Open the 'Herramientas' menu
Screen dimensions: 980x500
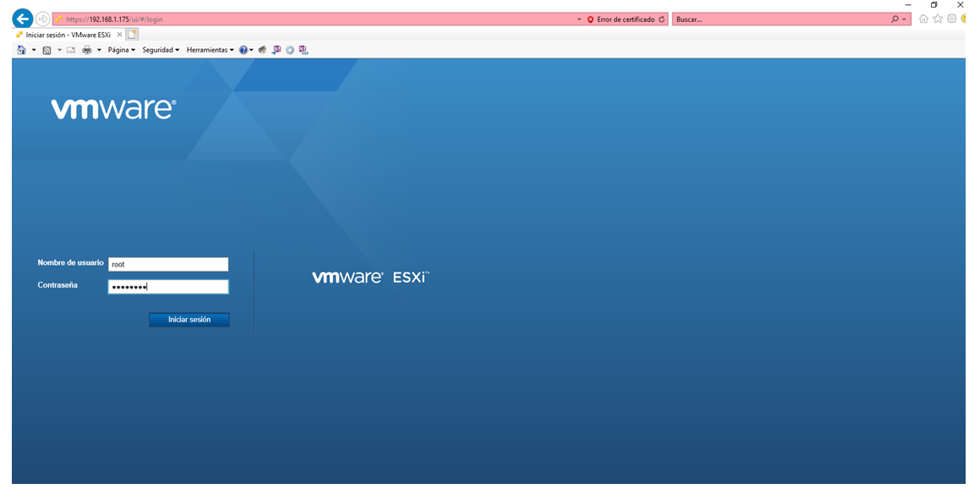click(x=210, y=50)
